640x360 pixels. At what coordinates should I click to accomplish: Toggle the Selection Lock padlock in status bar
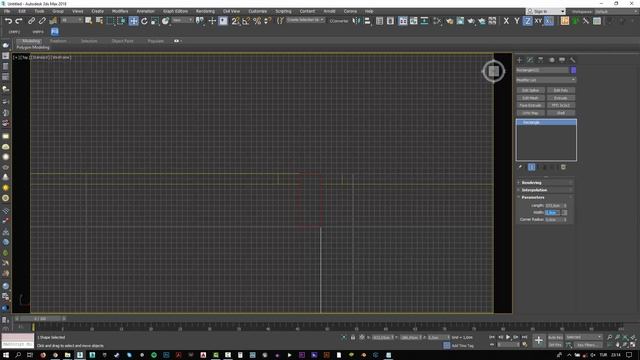[x=353, y=338]
